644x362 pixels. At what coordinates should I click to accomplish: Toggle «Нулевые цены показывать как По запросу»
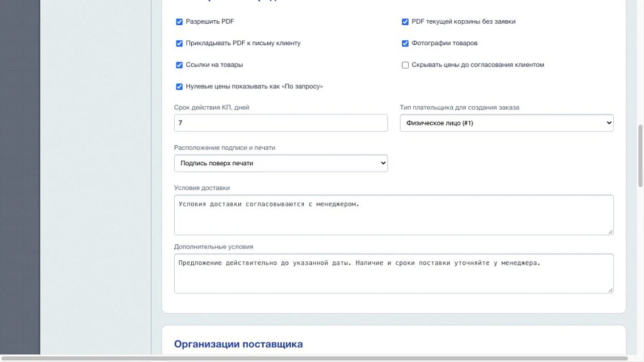click(x=179, y=87)
